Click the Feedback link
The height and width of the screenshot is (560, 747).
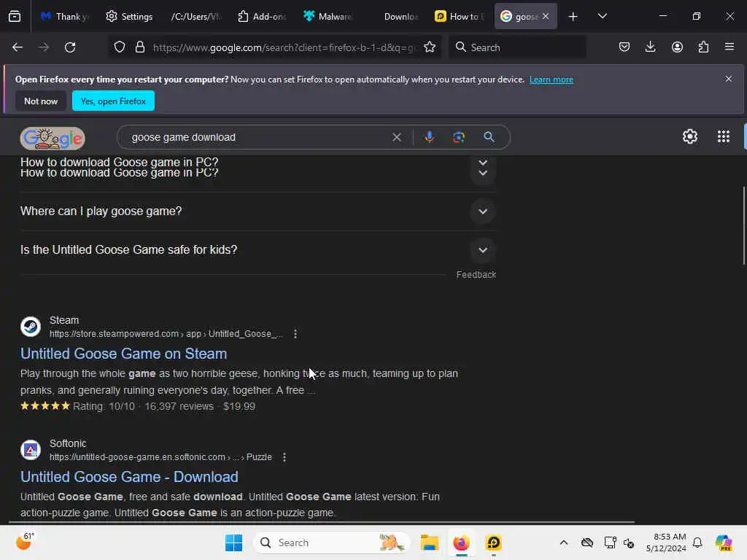476,275
